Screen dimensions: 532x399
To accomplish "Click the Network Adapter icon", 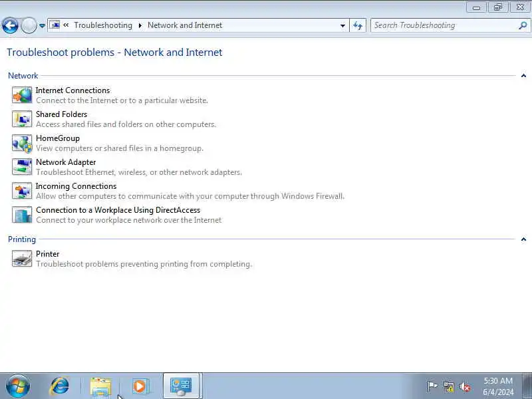I will click(22, 167).
